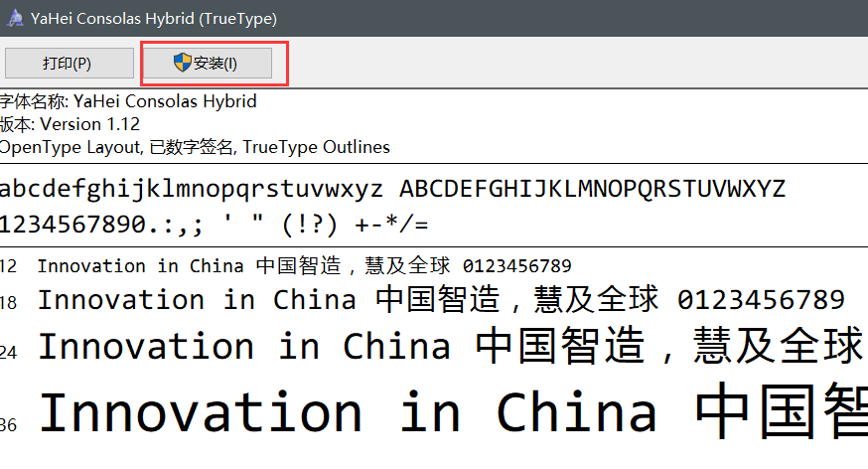Click the 0123456789 digits in size 18 line
This screenshot has width=868, height=469.
pos(761,300)
